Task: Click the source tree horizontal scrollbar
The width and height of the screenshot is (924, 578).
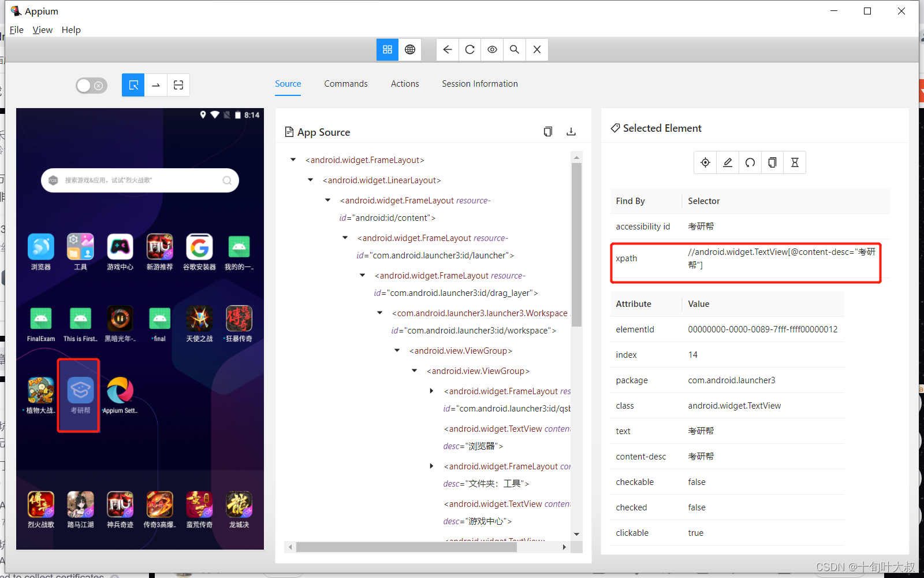Action: tap(407, 547)
